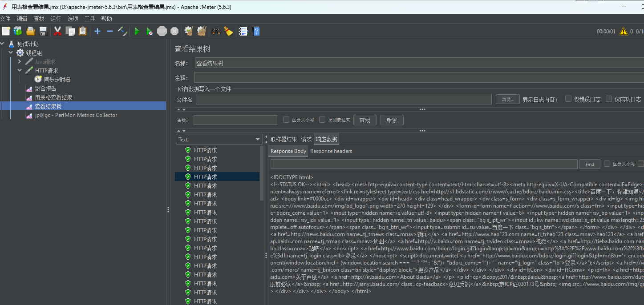Focus the 注释 comment input field
Screen dimensions: 644x305
tap(418, 78)
